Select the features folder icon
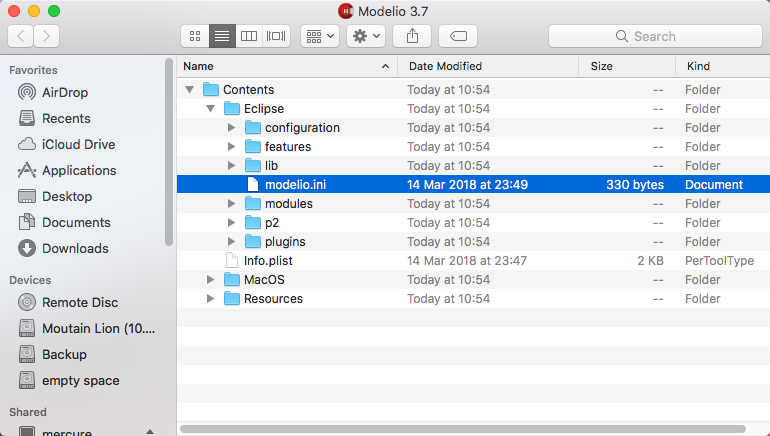770x436 pixels. (x=253, y=146)
